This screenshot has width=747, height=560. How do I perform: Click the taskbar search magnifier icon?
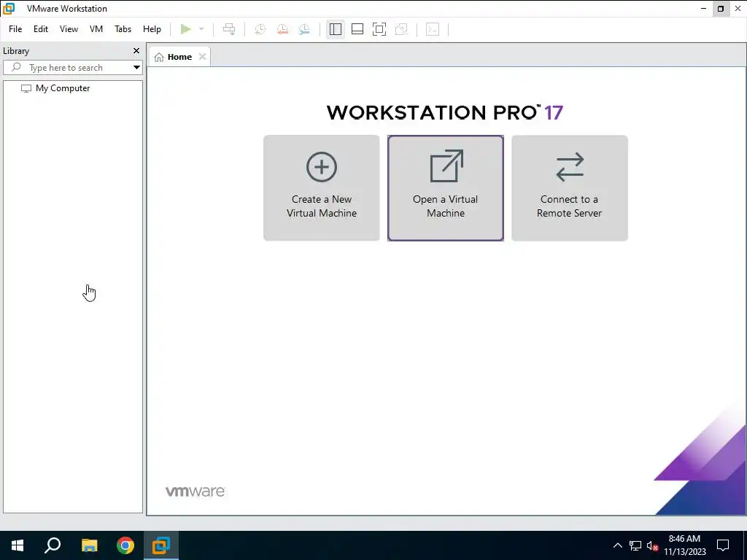[53, 545]
